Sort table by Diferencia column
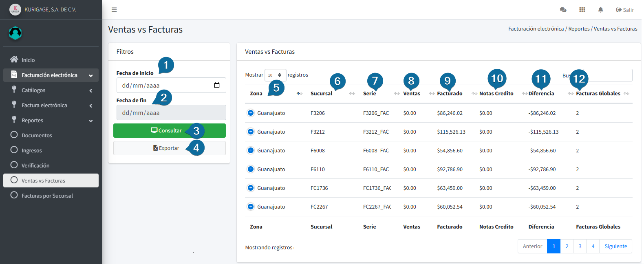Viewport: 644px width, 264px height. pos(541,94)
